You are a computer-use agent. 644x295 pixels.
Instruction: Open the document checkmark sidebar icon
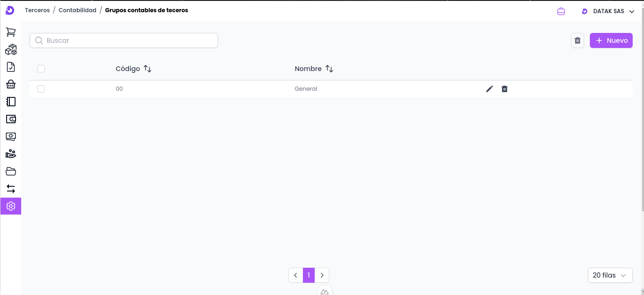(10, 67)
